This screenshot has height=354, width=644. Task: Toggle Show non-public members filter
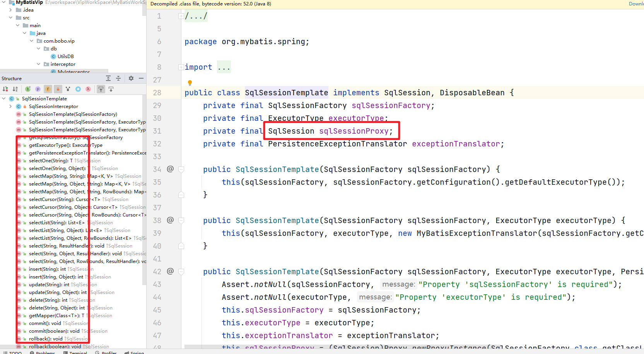click(58, 89)
